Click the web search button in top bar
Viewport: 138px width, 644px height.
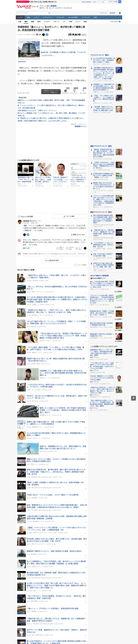coord(120,2)
